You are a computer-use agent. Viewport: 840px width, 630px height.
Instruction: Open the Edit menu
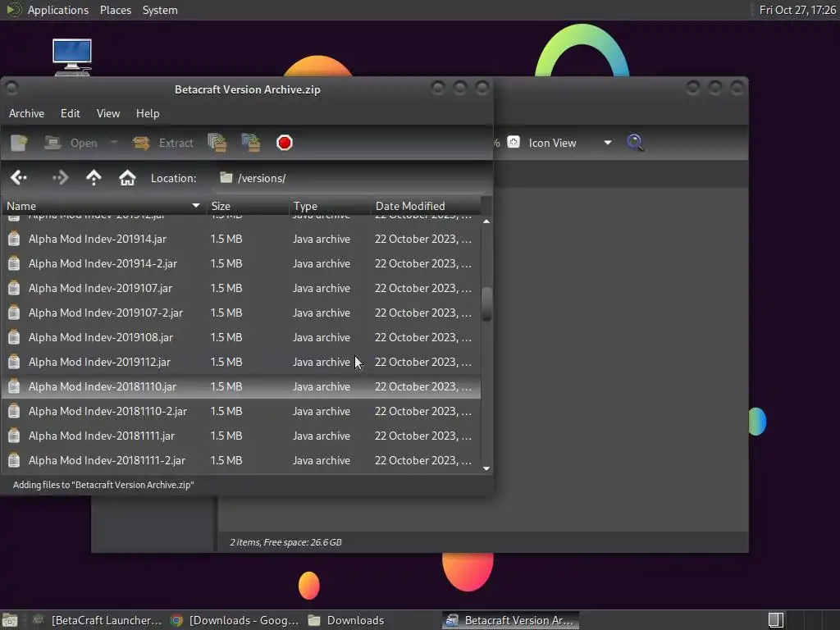71,113
